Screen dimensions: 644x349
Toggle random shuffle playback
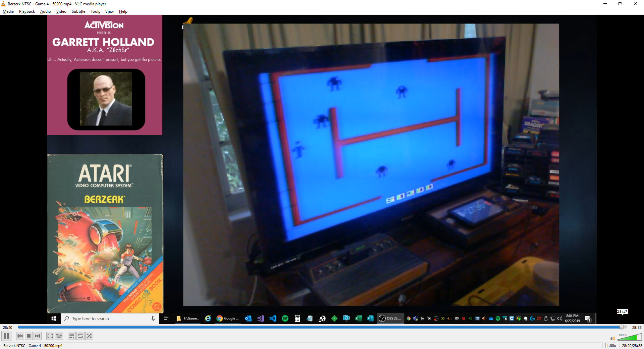coord(89,336)
